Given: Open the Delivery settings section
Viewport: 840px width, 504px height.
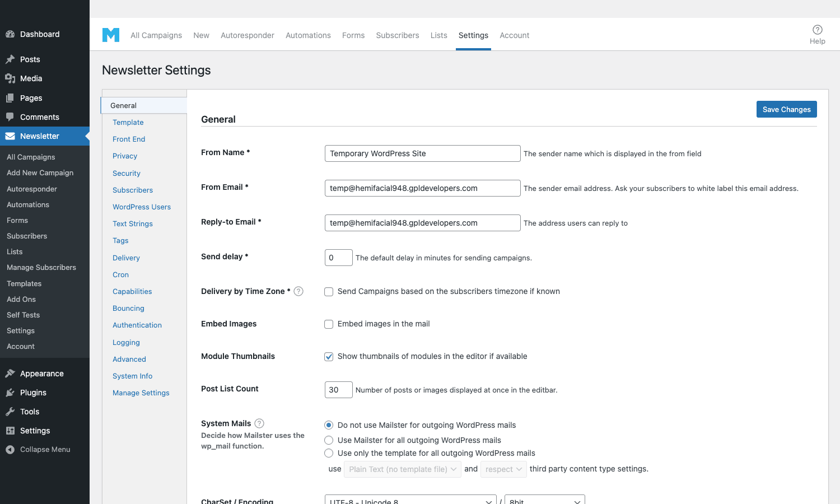Looking at the screenshot, I should click(126, 258).
